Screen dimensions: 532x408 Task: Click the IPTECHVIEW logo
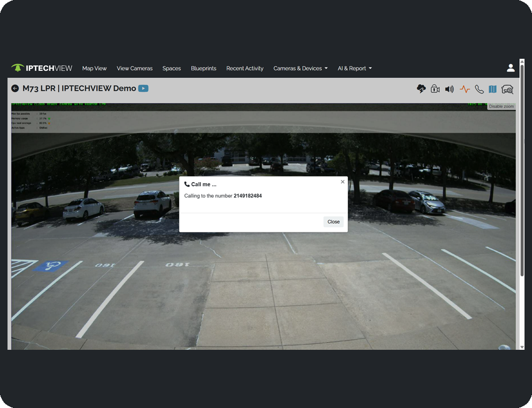pos(42,68)
